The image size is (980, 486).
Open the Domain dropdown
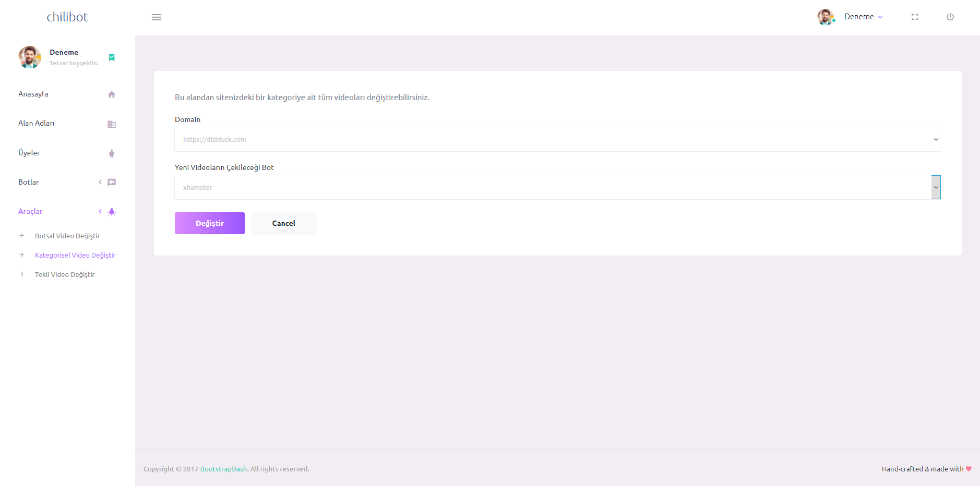click(x=557, y=139)
